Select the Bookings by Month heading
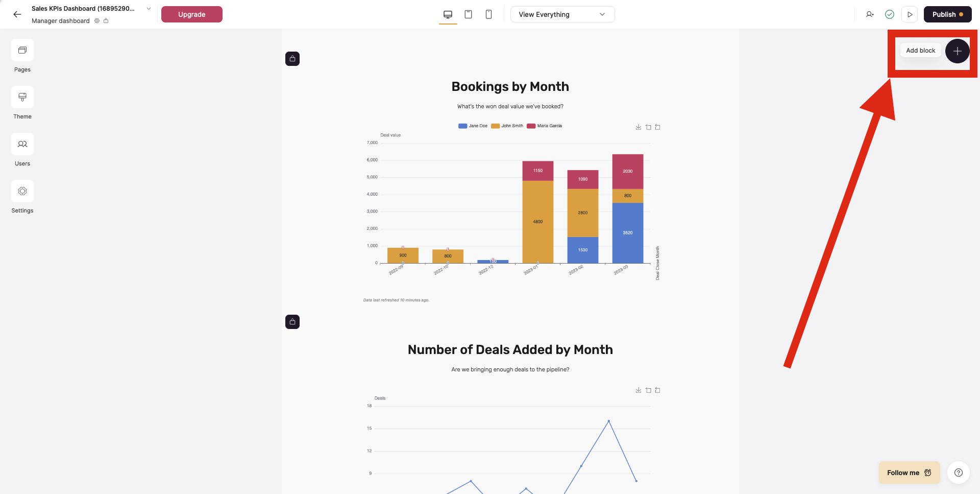Screen dimensions: 980x494 tap(510, 86)
